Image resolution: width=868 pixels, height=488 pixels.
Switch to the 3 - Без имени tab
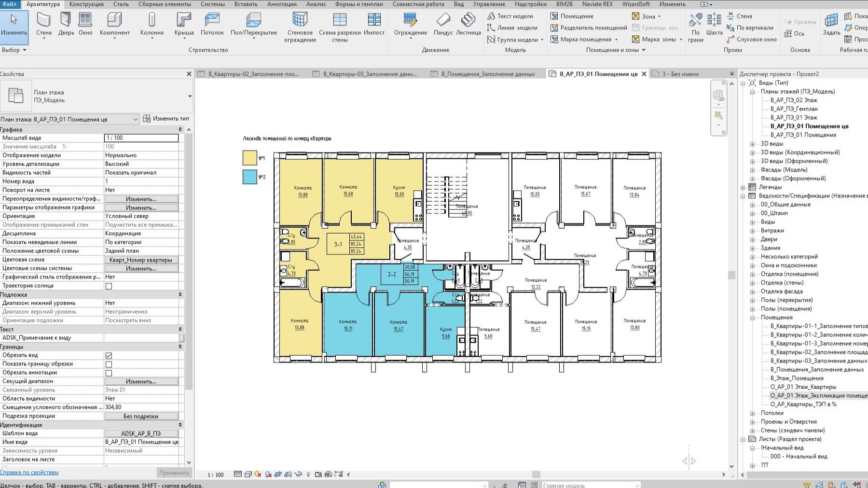[680, 74]
